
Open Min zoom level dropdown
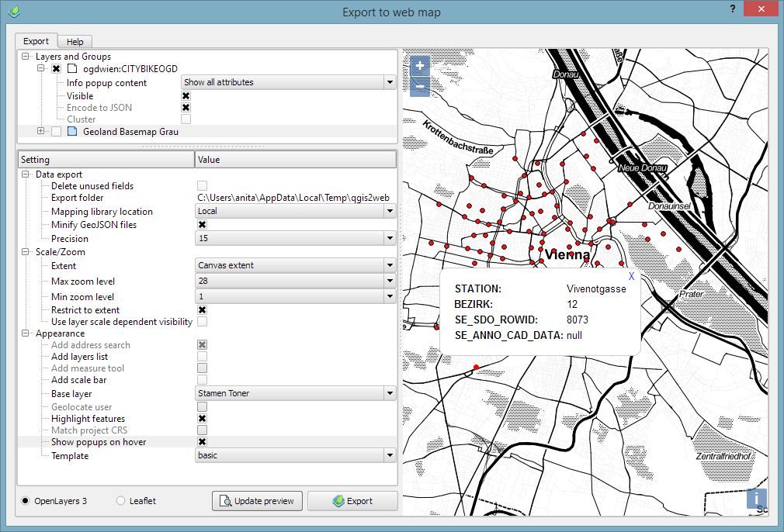coord(295,296)
